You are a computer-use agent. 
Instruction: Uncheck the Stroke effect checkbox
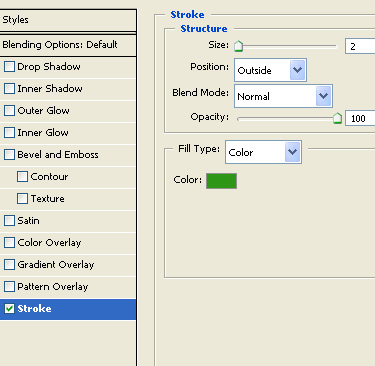click(x=9, y=309)
